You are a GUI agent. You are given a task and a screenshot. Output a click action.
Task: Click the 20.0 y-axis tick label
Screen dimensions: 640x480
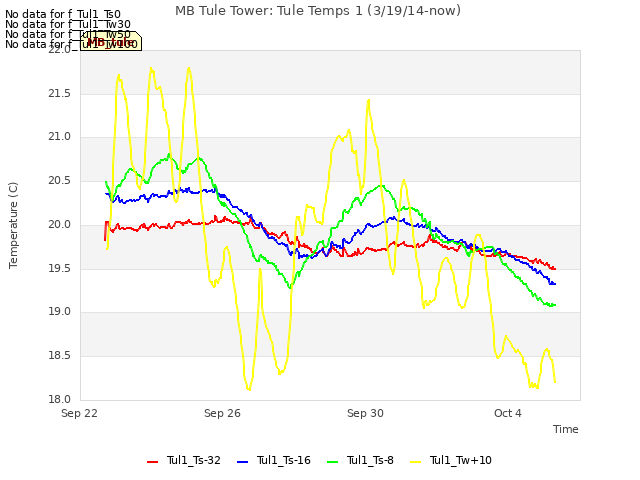59,225
